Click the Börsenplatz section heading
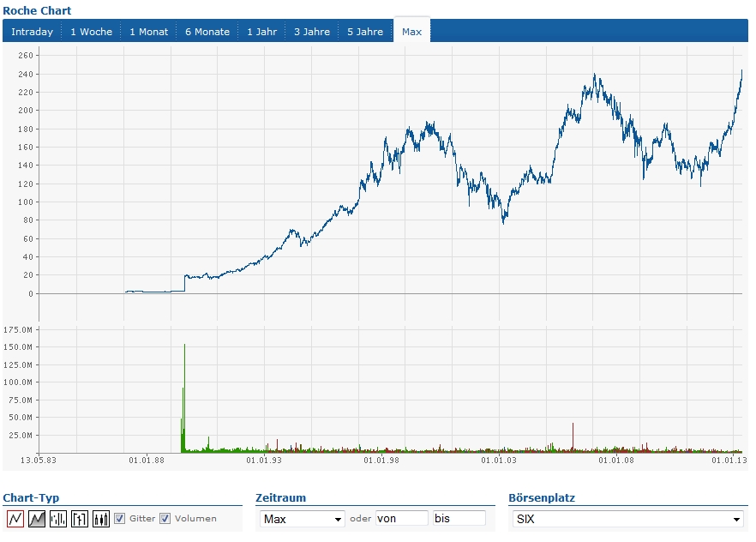Screen dimensions: 756x542 [x=542, y=497]
